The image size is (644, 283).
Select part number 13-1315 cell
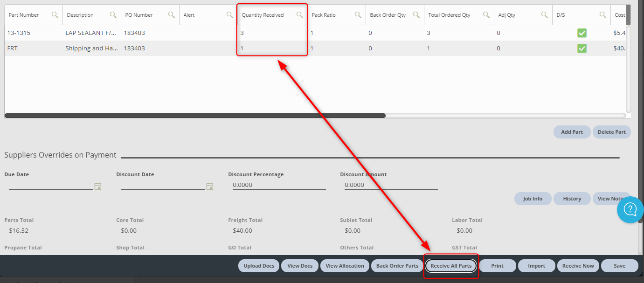point(34,33)
